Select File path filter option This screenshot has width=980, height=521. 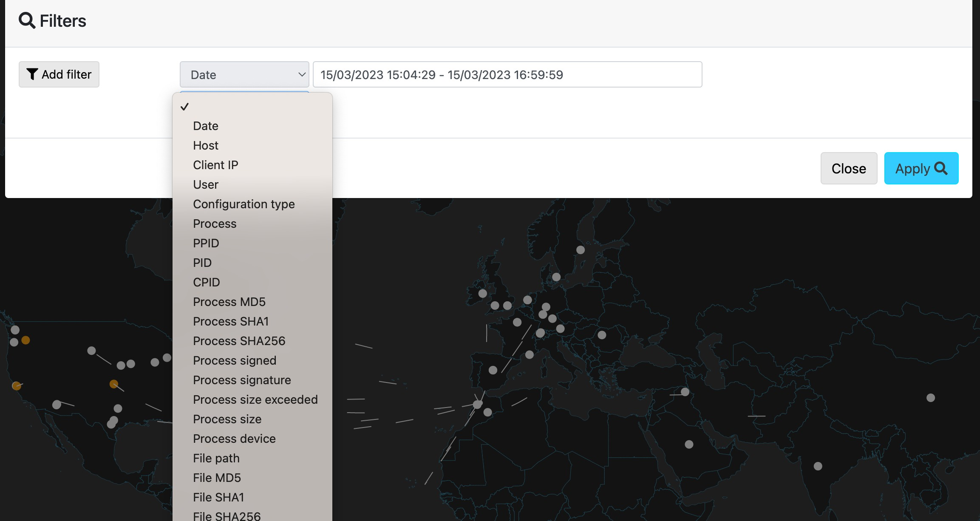(x=216, y=458)
